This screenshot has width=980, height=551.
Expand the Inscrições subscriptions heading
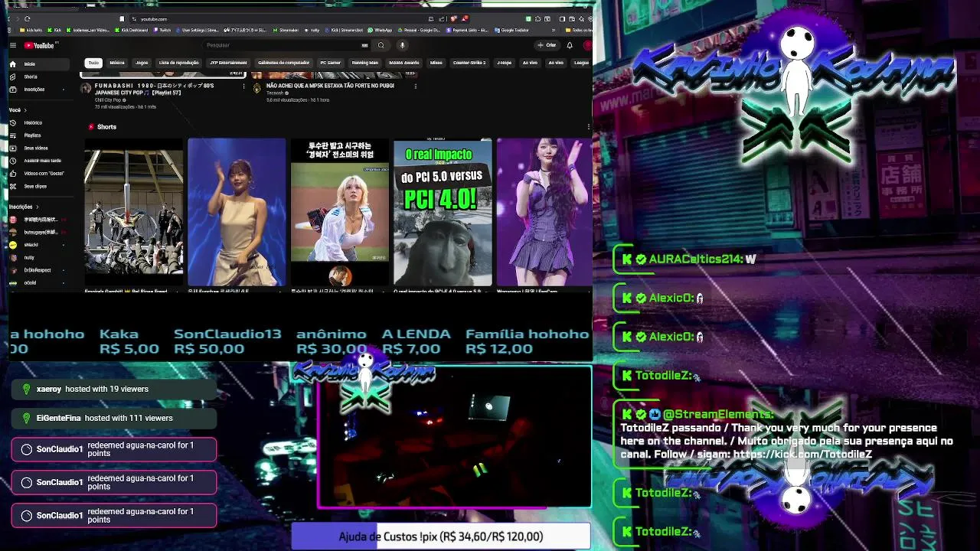pos(23,207)
